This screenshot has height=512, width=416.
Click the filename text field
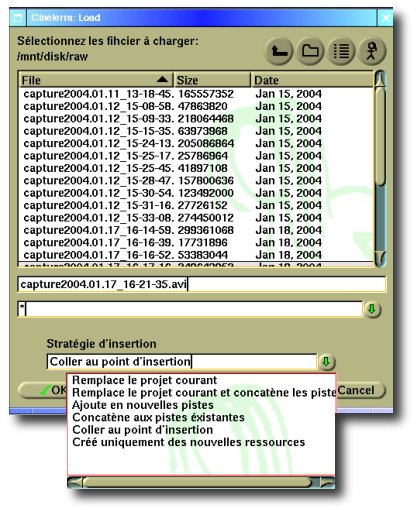click(x=202, y=285)
